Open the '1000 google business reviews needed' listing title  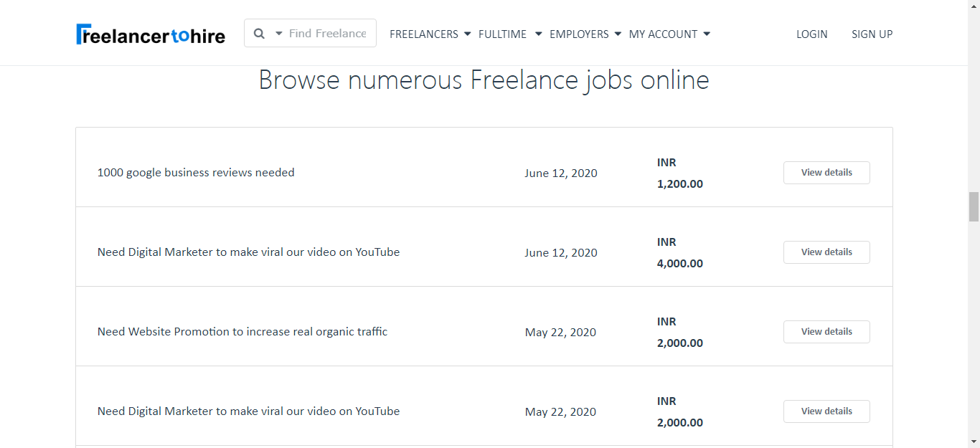coord(196,173)
